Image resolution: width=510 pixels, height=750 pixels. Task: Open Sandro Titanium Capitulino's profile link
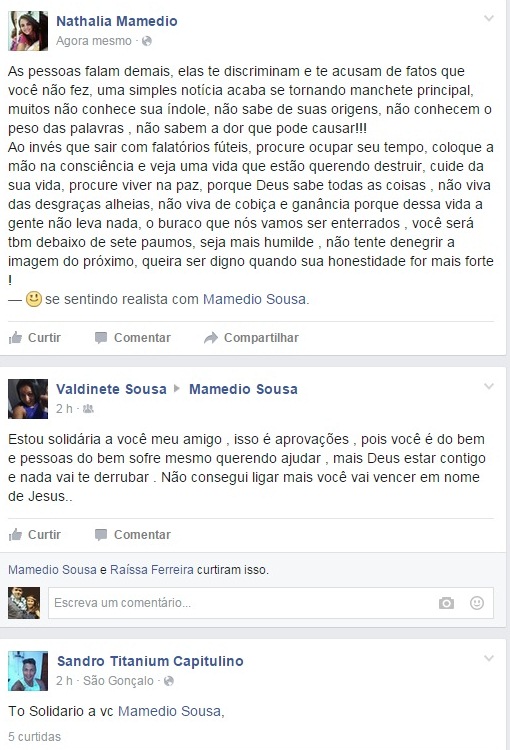pos(150,661)
